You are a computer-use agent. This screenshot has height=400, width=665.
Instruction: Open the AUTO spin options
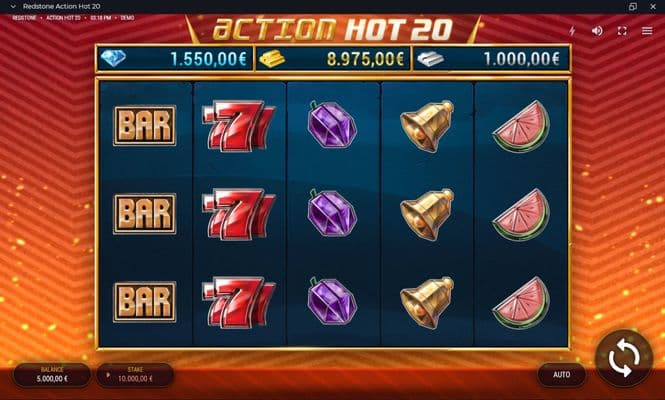pos(562,375)
